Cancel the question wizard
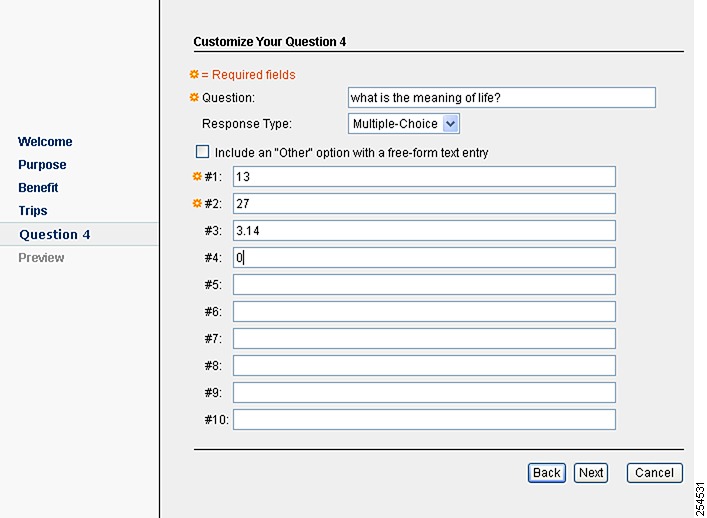707x518 pixels. tap(655, 473)
